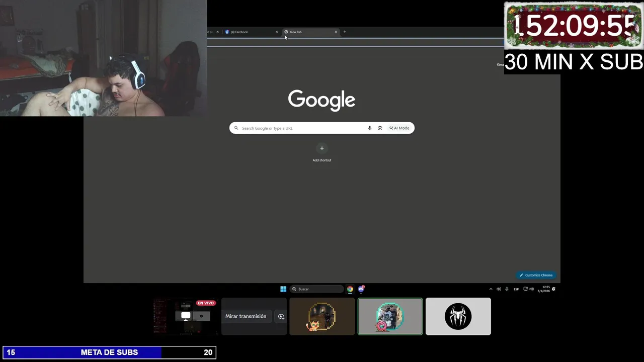Open Chrome from the taskbar
The image size is (644, 362).
coord(350,289)
